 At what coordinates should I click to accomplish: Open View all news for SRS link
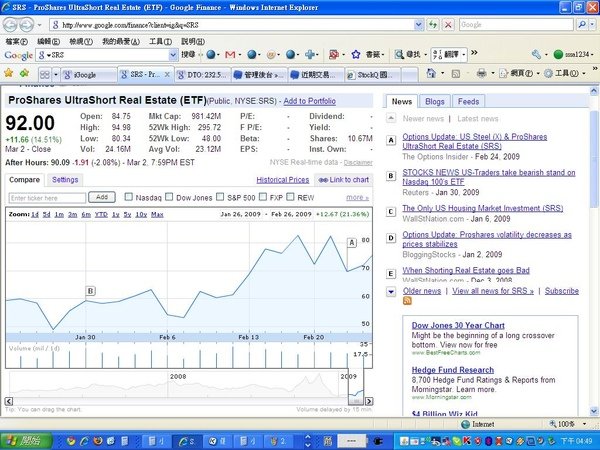click(492, 291)
